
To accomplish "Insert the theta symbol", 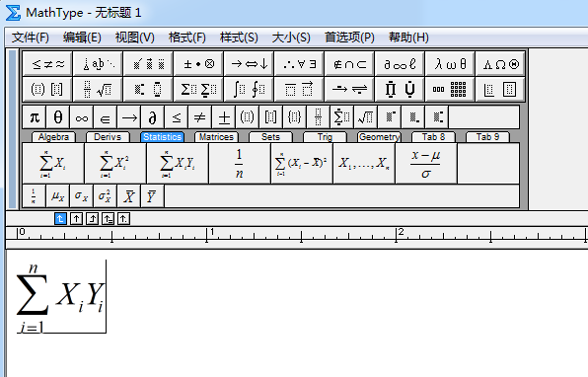I will (x=58, y=117).
